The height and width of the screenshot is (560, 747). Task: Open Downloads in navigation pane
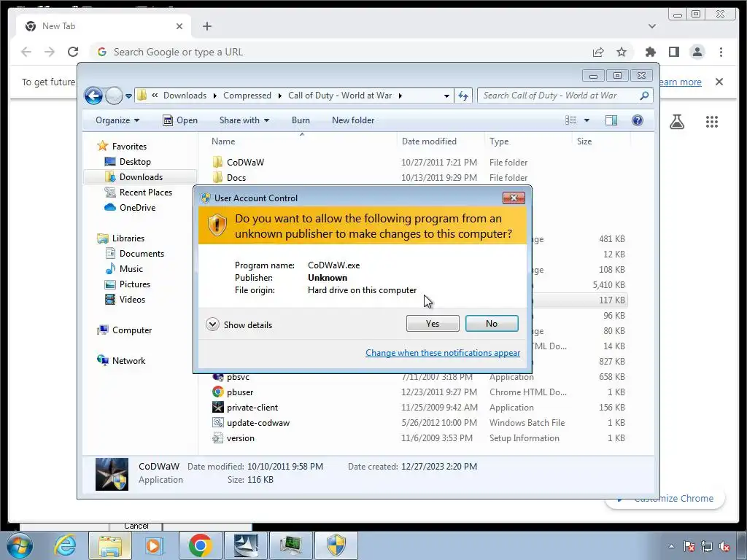tap(141, 176)
